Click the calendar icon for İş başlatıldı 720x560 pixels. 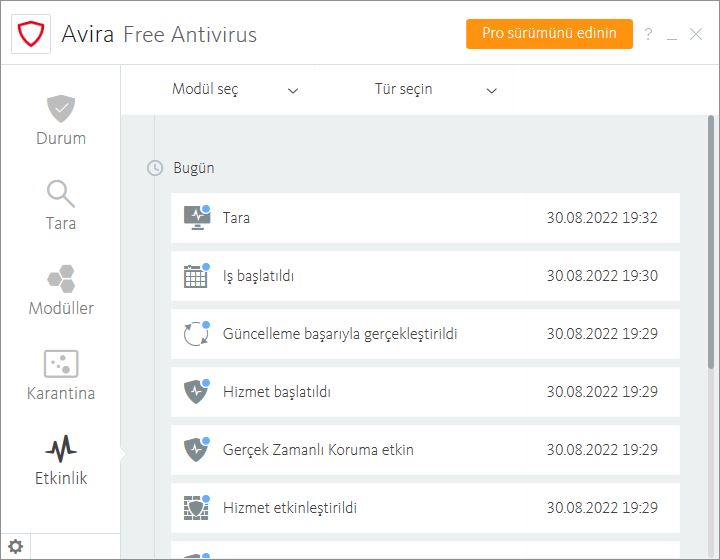click(x=196, y=276)
